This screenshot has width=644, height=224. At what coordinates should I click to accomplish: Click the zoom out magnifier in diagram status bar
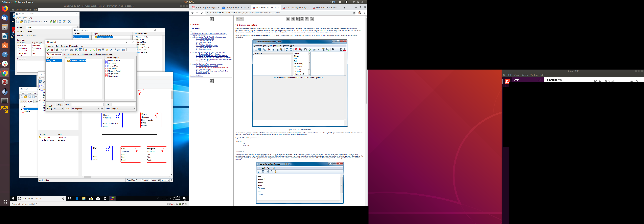tap(159, 180)
